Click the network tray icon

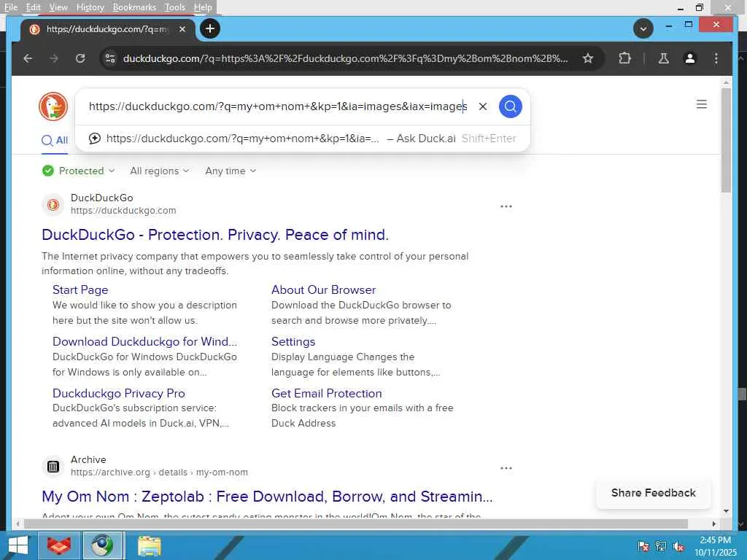661,546
